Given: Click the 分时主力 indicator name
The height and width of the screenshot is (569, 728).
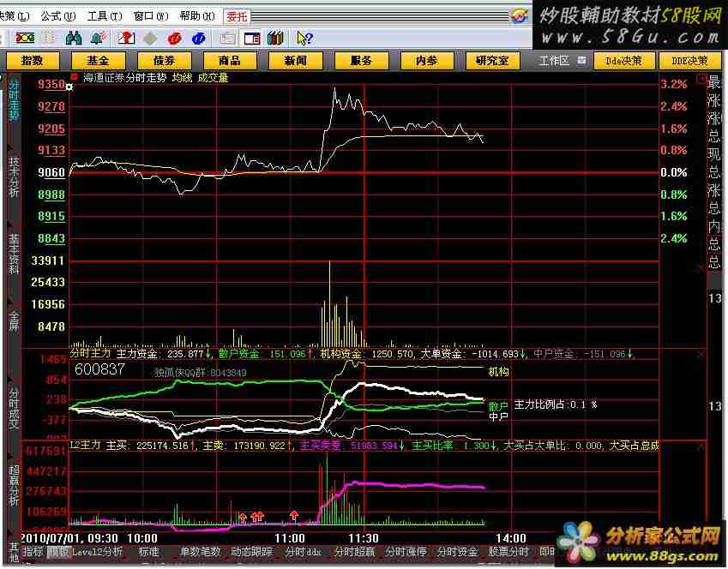Looking at the screenshot, I should pyautogui.click(x=91, y=353).
